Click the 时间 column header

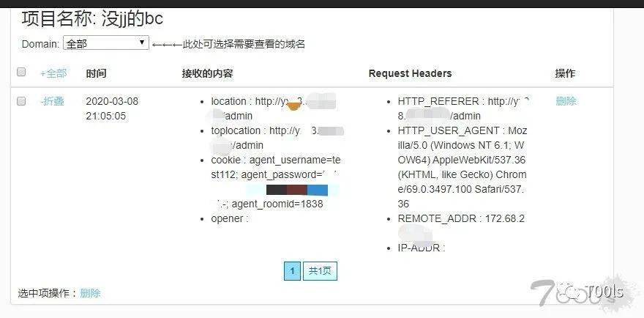pyautogui.click(x=96, y=73)
